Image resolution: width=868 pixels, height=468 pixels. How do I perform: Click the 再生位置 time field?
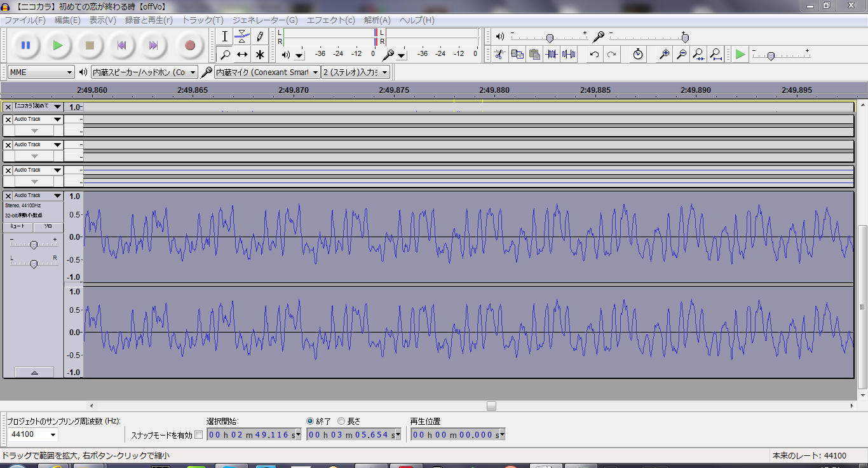(458, 435)
